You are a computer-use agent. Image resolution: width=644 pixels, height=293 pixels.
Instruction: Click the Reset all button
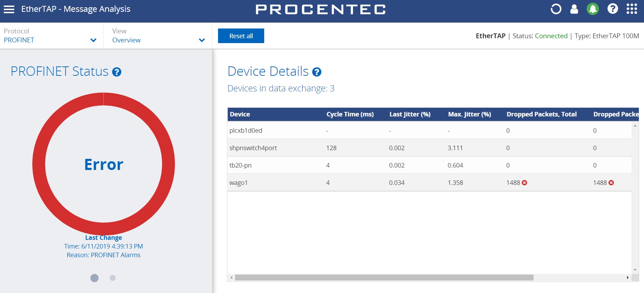(241, 36)
